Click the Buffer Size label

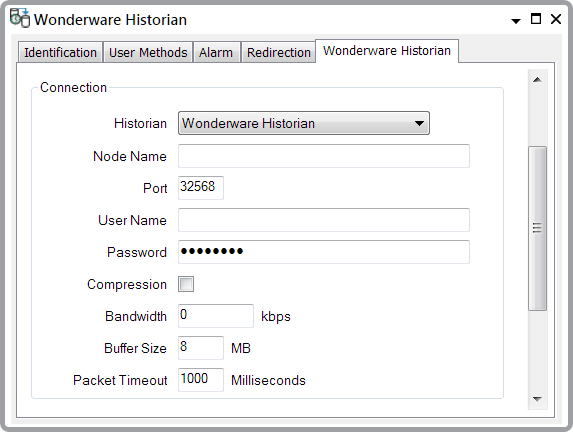[135, 348]
